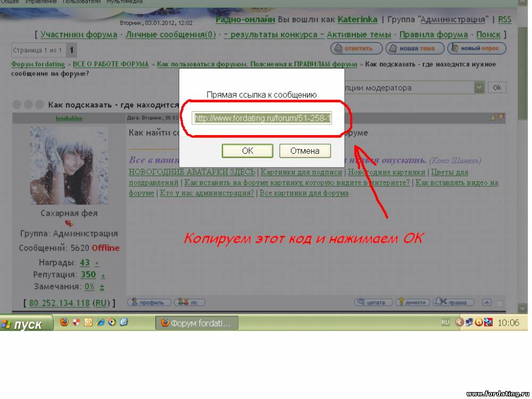The width and height of the screenshot is (532, 399).
Task: Click the page scrollbar down arrow
Action: pos(522,308)
